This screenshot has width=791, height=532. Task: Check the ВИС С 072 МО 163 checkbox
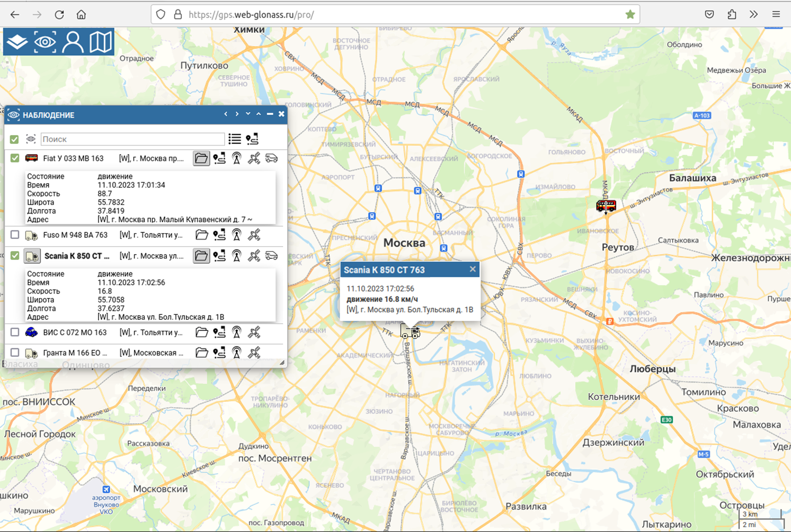(15, 332)
